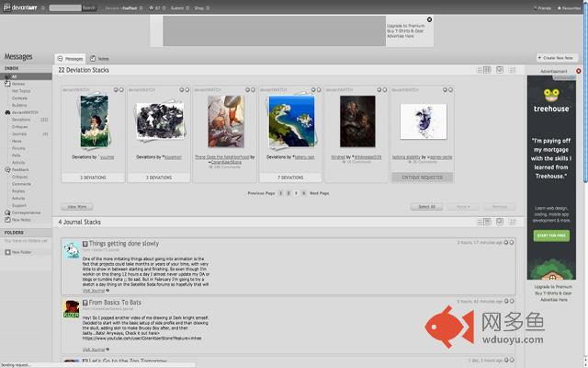Open Hot Topics in the sidebar
Viewport: 588px width, 368px height.
(x=21, y=91)
